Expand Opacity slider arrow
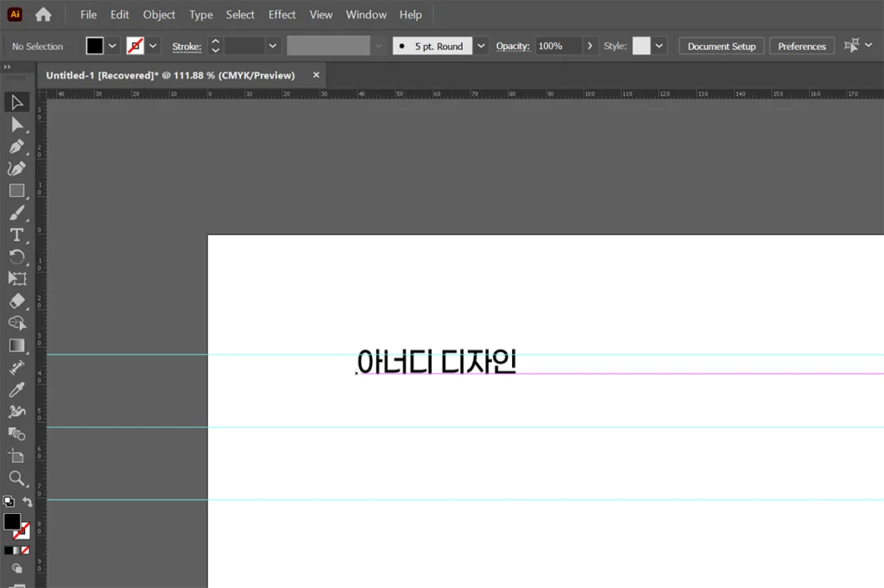884x588 pixels. click(x=590, y=46)
